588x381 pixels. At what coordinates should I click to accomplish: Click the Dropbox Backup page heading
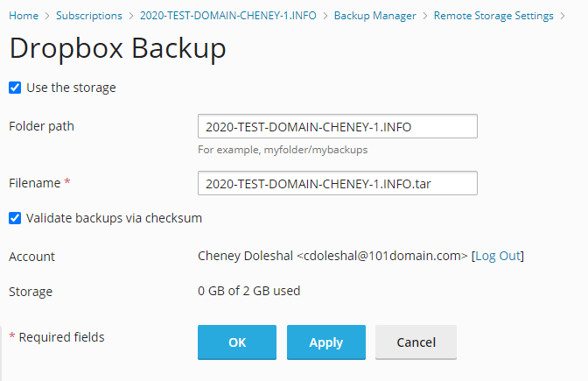pos(117,49)
